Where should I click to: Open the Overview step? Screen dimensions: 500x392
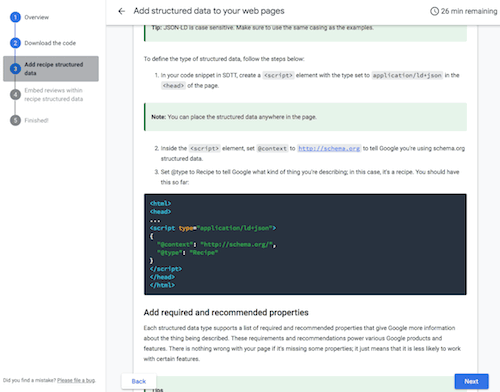click(36, 17)
